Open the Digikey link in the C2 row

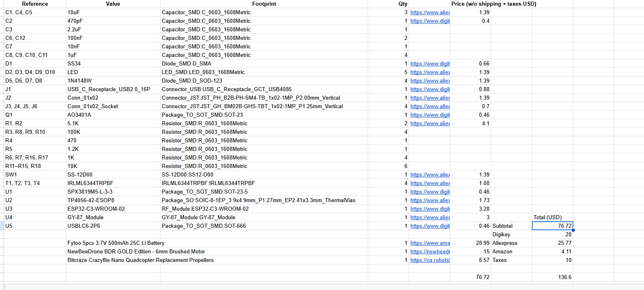429,21
